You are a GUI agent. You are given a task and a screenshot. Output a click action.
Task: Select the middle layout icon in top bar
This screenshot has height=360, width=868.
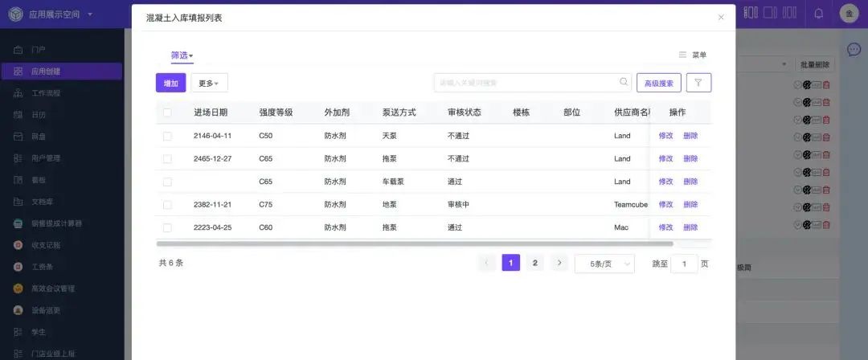click(x=770, y=13)
